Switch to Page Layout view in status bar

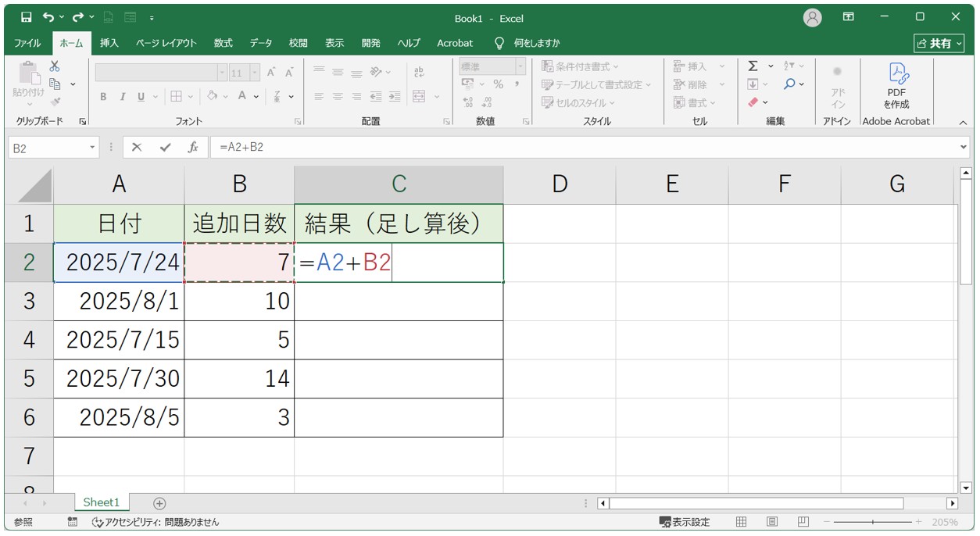click(772, 522)
